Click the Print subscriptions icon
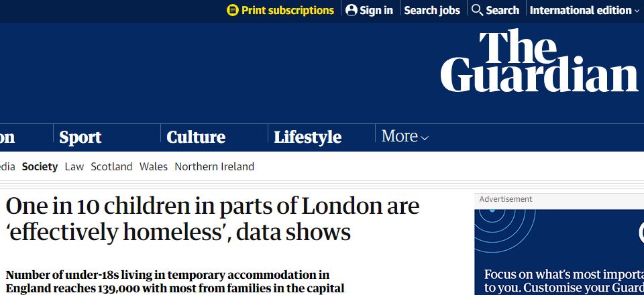Image resolution: width=644 pixels, height=295 pixels. 233,10
